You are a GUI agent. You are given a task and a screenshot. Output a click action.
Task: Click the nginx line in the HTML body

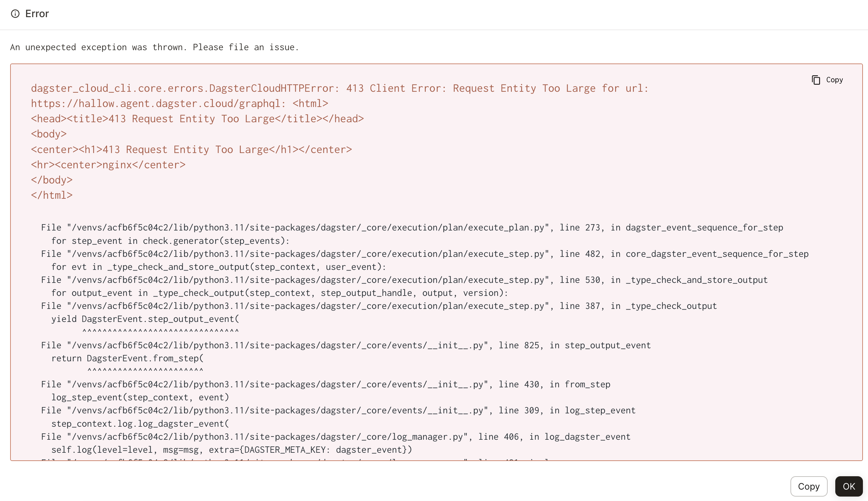point(108,164)
